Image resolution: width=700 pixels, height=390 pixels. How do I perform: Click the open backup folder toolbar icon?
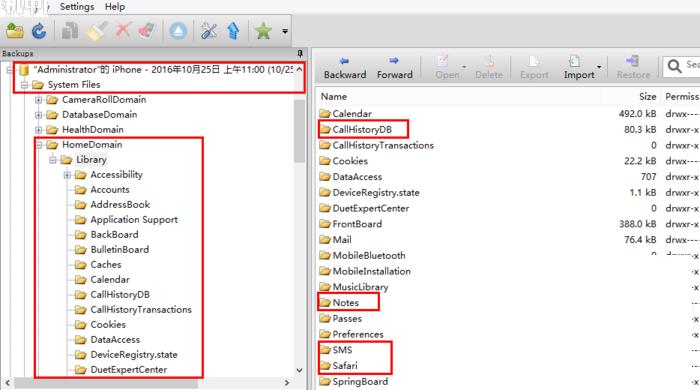click(x=15, y=31)
